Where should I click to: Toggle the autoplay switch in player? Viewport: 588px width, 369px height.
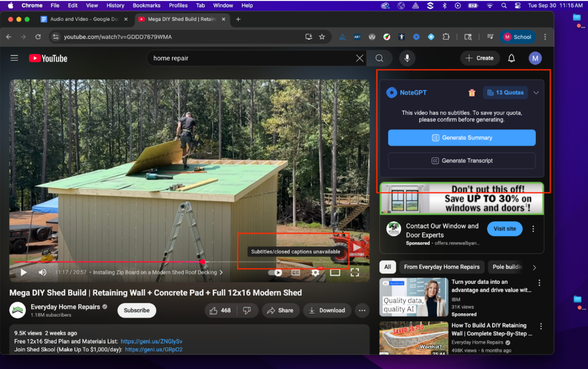(275, 272)
